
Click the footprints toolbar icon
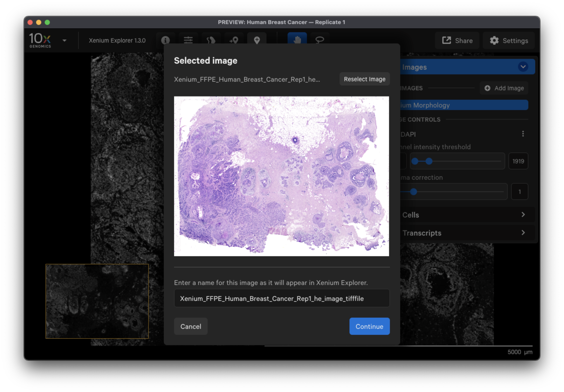coord(211,40)
